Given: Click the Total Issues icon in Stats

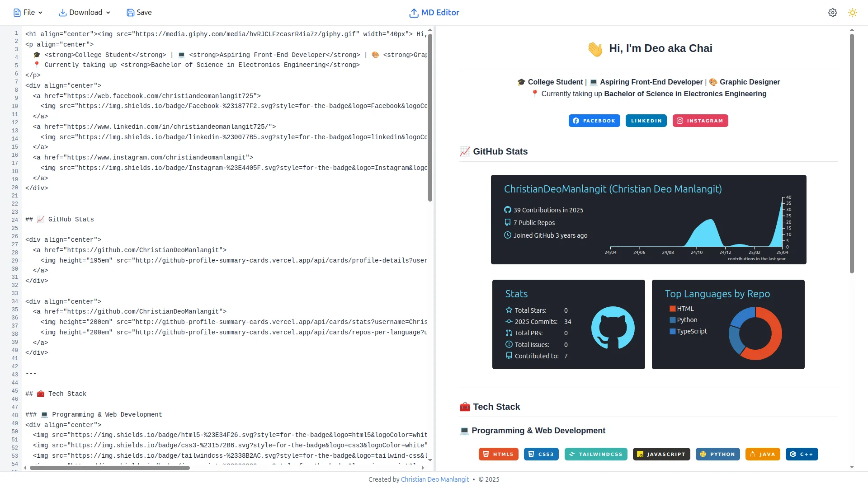Looking at the screenshot, I should 509,344.
